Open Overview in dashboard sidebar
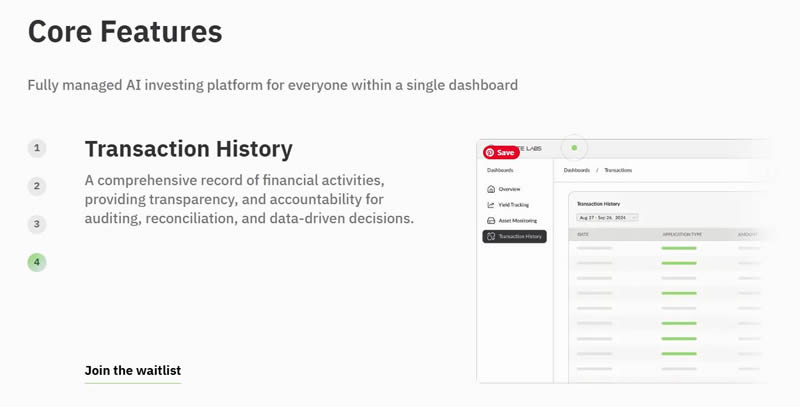Viewport: 800px width, 407px height. [510, 189]
